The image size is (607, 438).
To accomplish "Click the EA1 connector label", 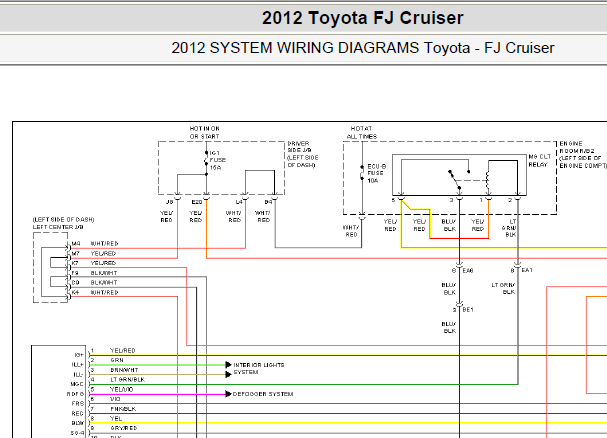I will (527, 270).
